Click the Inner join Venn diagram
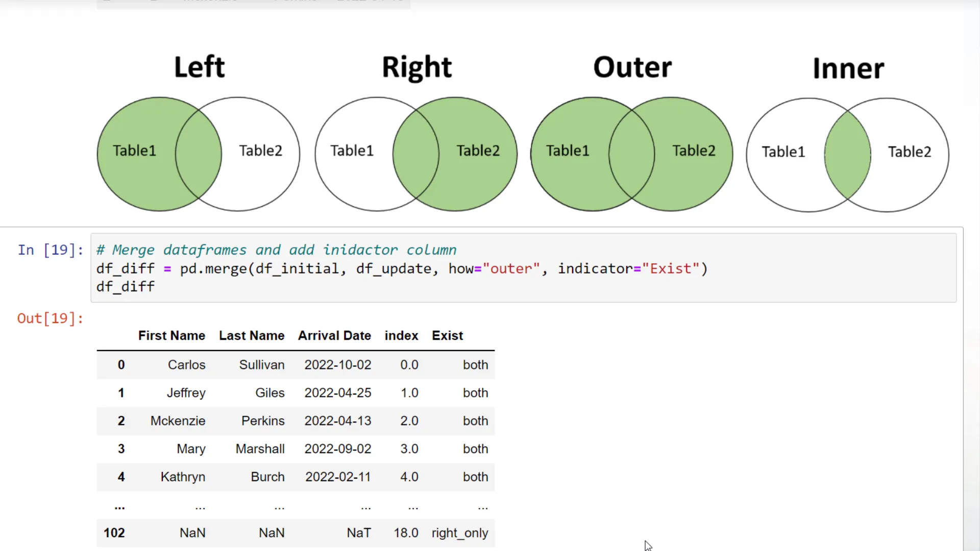980x551 pixels. pos(847,153)
